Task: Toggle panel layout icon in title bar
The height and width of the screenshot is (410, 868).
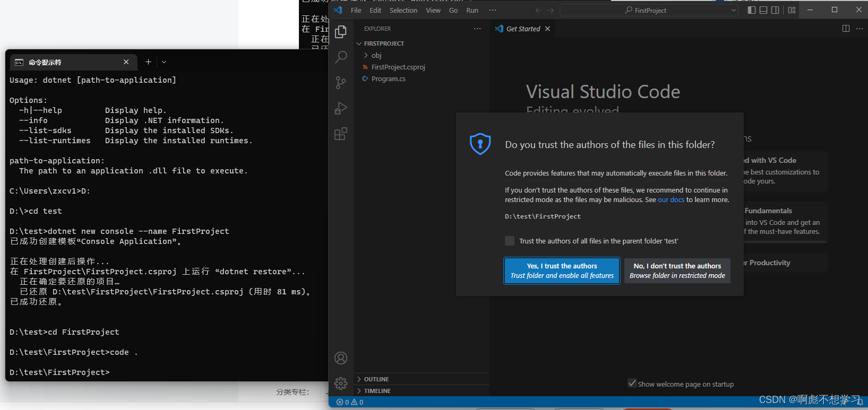Action: [x=763, y=10]
